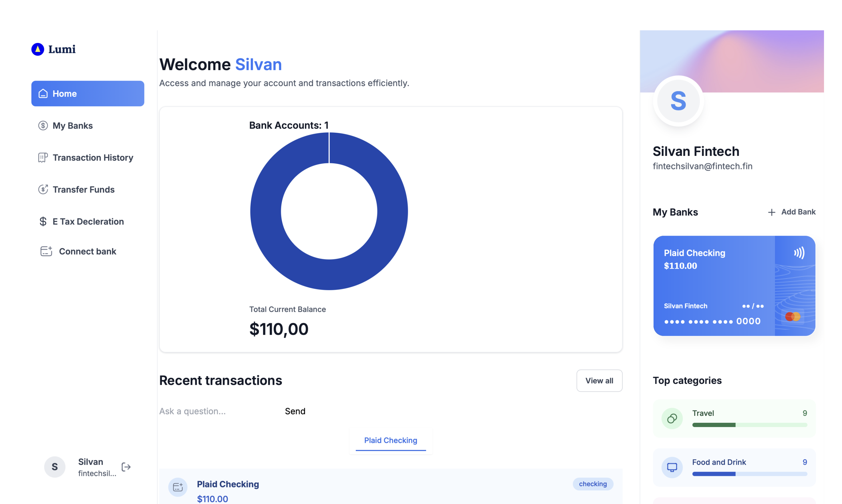Image resolution: width=842 pixels, height=504 pixels.
Task: Click the Top categories heading
Action: click(x=687, y=380)
